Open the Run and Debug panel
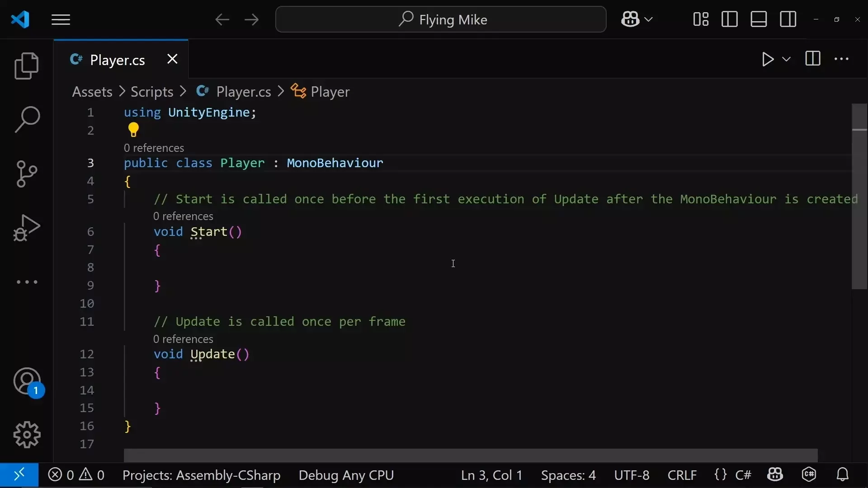868x488 pixels. coord(26,228)
